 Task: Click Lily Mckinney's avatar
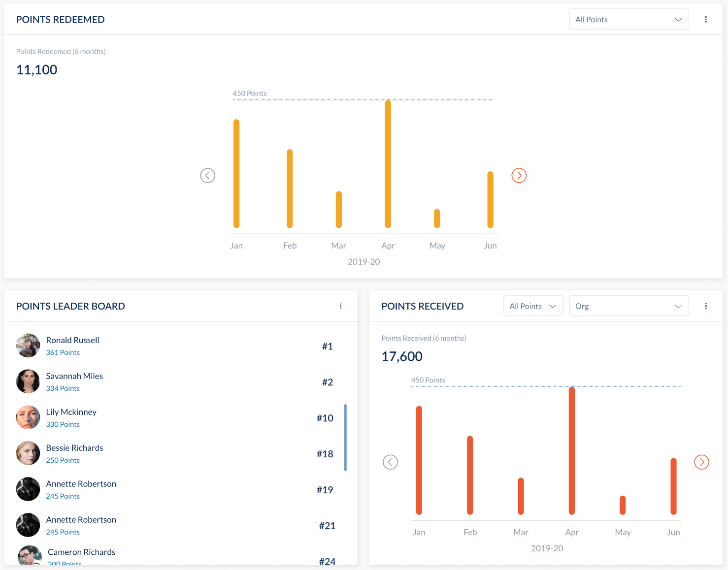point(28,417)
